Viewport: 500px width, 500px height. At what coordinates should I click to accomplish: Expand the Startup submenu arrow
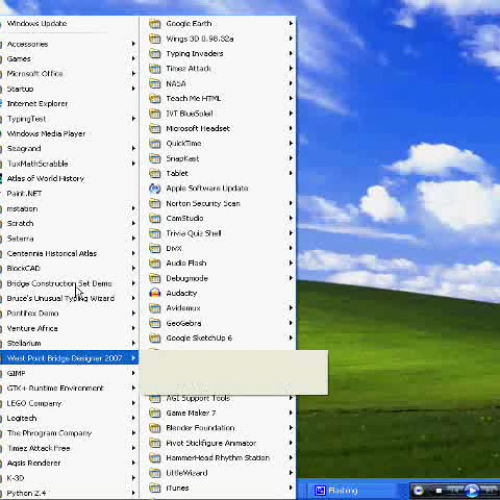tap(133, 89)
